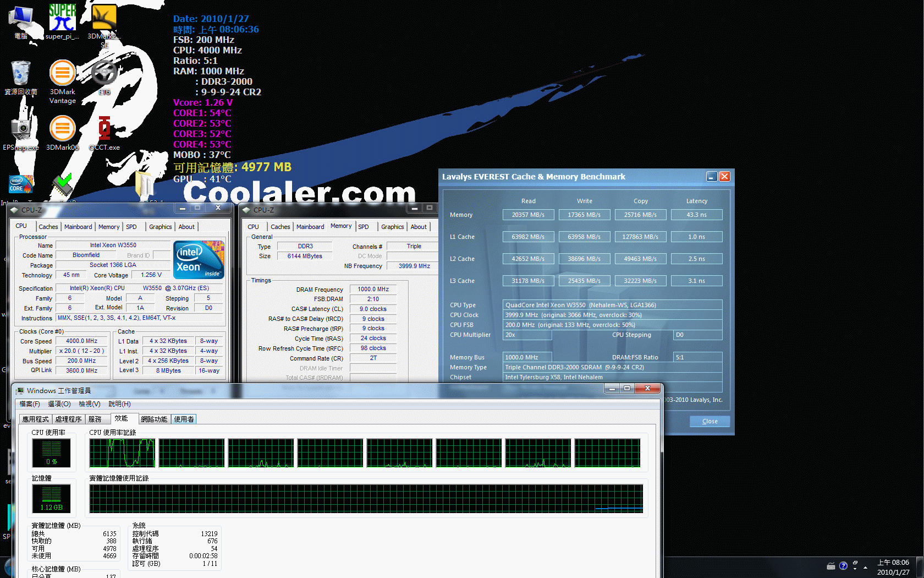This screenshot has width=924, height=578.
Task: Click CPU usage 0% meter in Task Manager
Action: [x=51, y=452]
